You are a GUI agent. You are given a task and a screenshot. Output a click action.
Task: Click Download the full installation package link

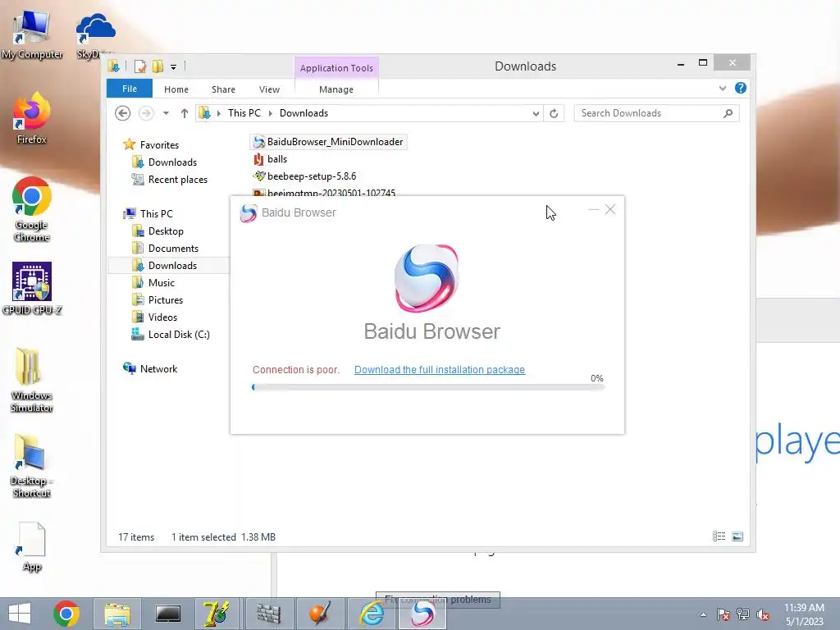(440, 370)
